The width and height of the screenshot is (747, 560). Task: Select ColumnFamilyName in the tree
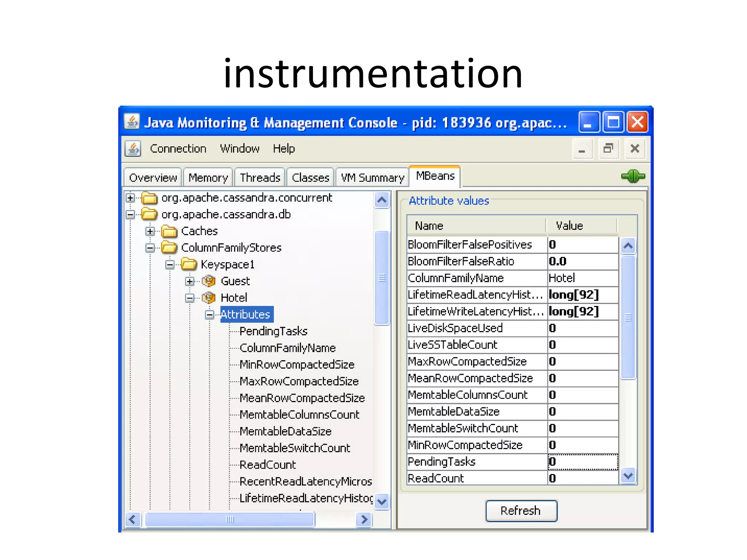pos(288,348)
